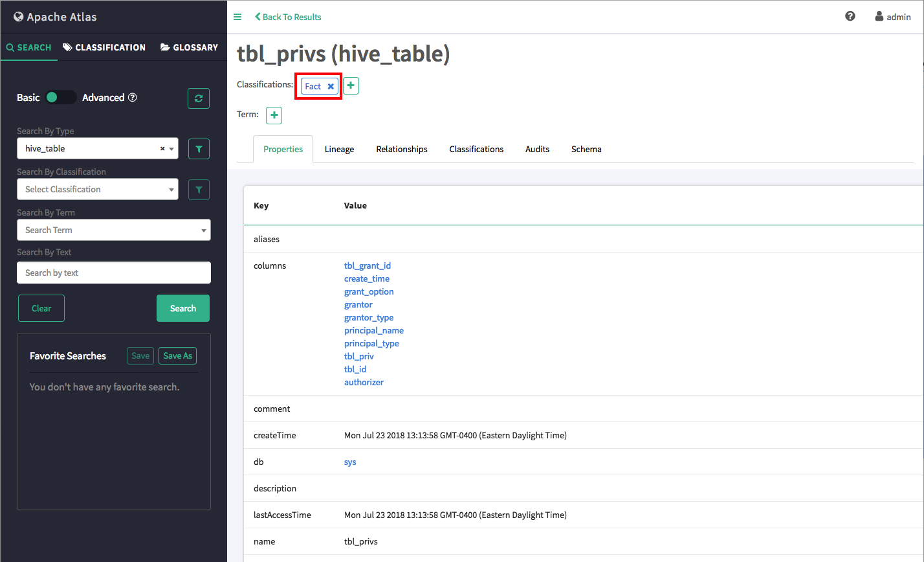Screen dimensions: 924x562
Task: Toggle Basic to Advanced search switch
Action: point(61,98)
